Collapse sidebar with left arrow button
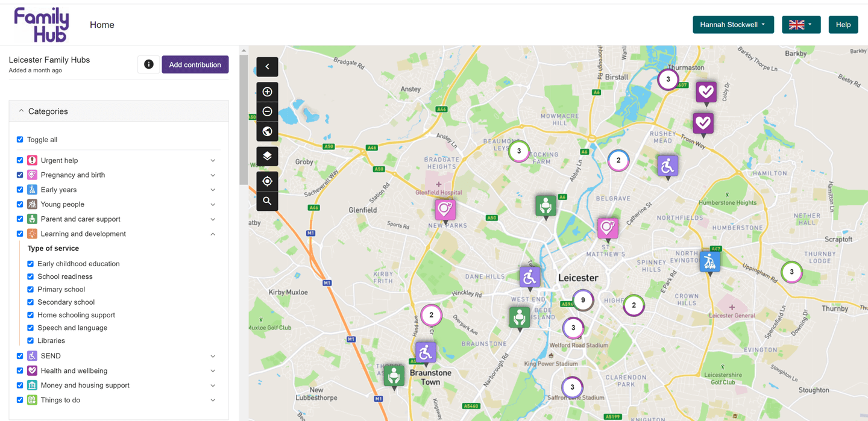 [x=267, y=66]
